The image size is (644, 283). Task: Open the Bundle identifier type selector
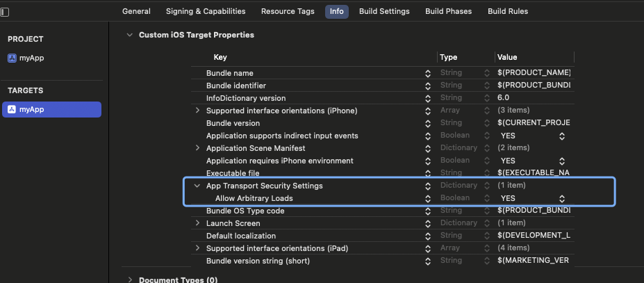(x=487, y=86)
